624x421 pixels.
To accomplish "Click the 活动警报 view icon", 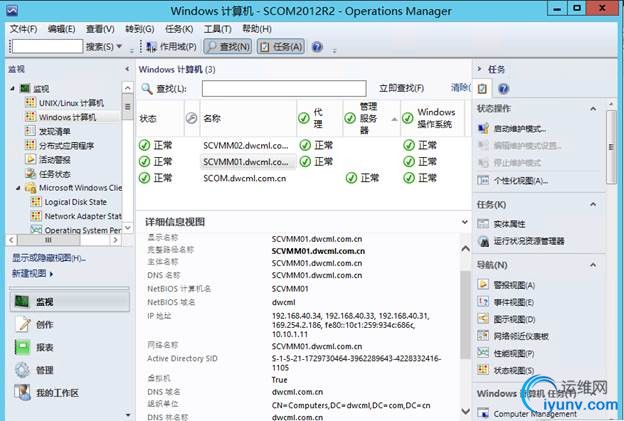I will click(x=30, y=159).
